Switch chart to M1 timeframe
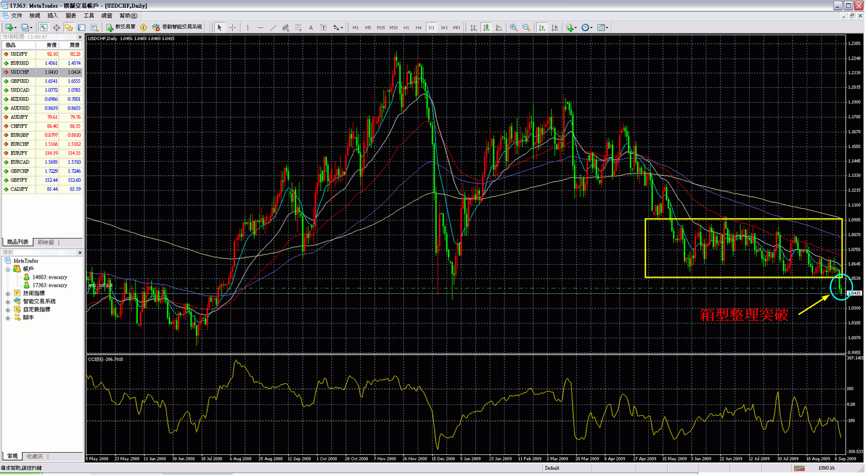The image size is (868, 476). click(x=355, y=27)
